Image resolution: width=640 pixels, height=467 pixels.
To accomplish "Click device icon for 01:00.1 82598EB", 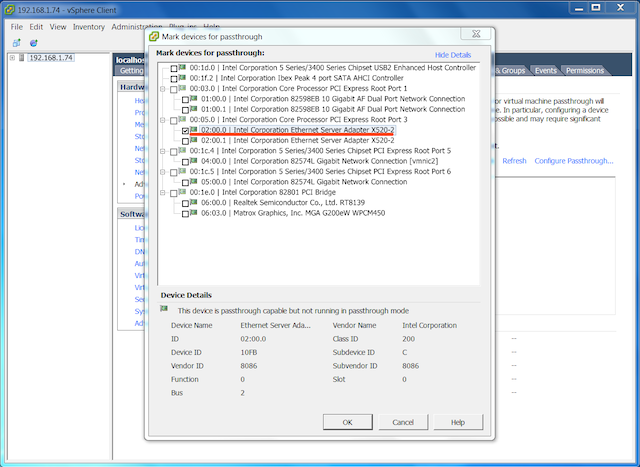I will pos(193,109).
